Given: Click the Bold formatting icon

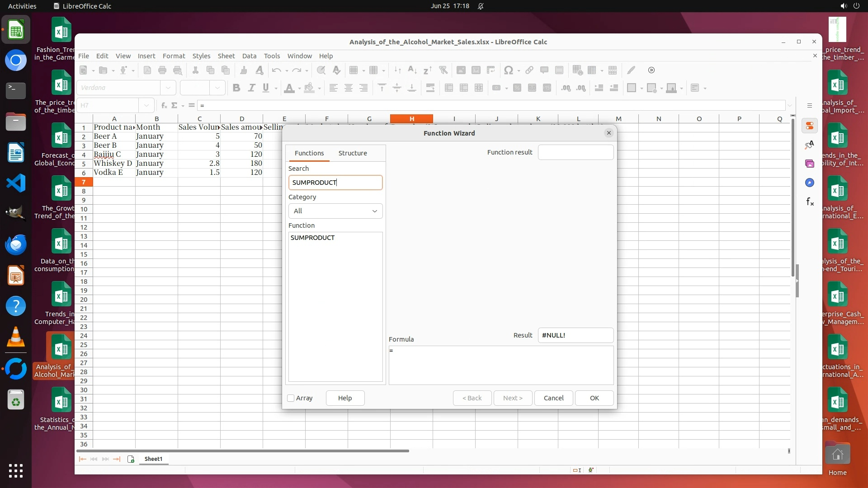Looking at the screenshot, I should click(236, 88).
